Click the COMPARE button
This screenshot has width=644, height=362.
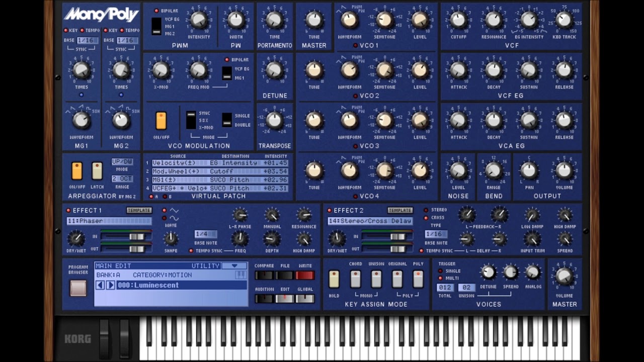(x=264, y=275)
